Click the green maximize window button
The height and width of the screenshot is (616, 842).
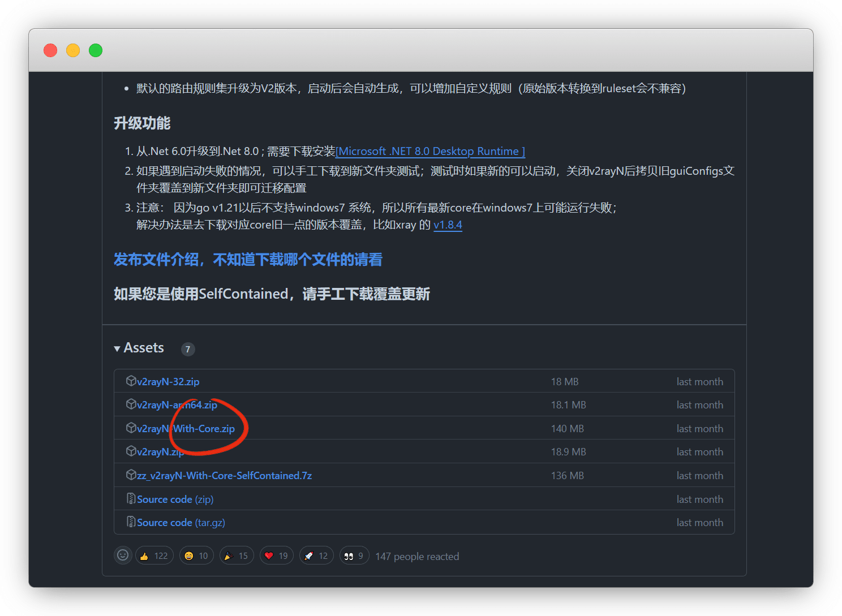tap(96, 50)
